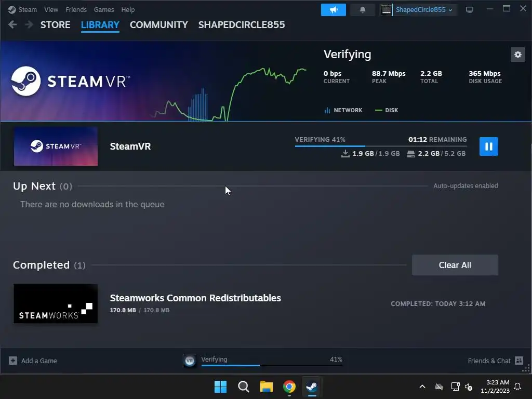The image size is (532, 399).
Task: Click the SteamVR banner logo
Action: (x=71, y=81)
